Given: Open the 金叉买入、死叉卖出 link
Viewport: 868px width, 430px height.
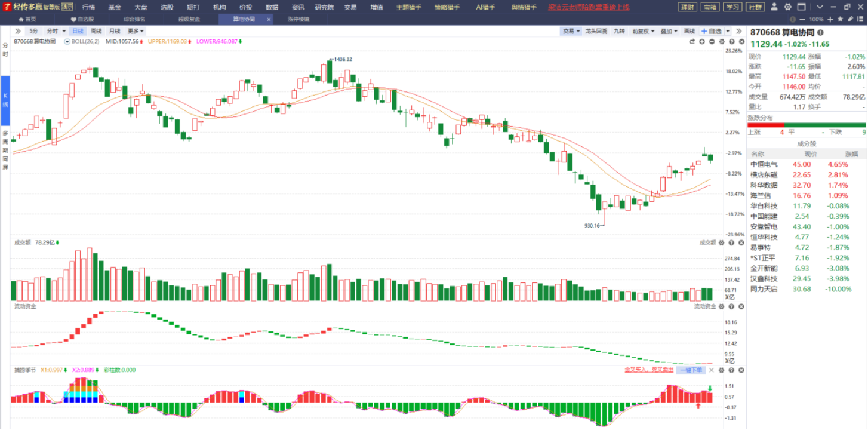Looking at the screenshot, I should [x=649, y=370].
